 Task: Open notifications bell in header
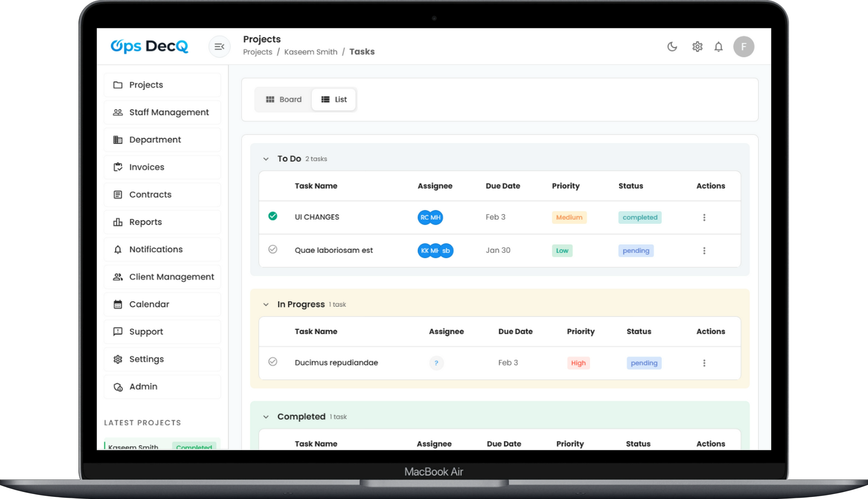(718, 47)
